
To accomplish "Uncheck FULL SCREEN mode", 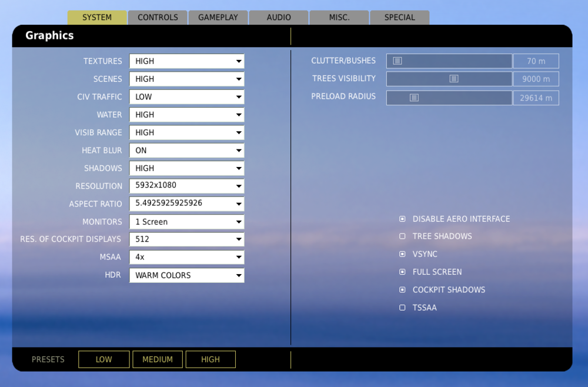I will [402, 272].
